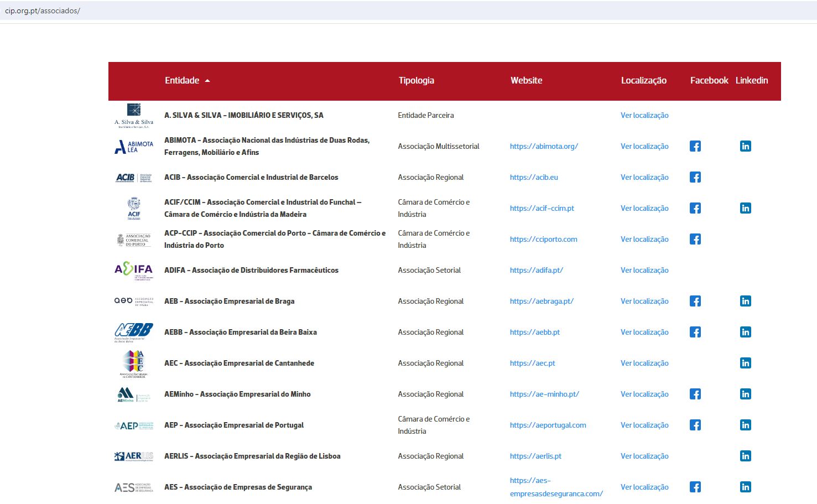Open ABIMOTA's Facebook page icon
Screen dimensions: 817x504
pyautogui.click(x=695, y=146)
